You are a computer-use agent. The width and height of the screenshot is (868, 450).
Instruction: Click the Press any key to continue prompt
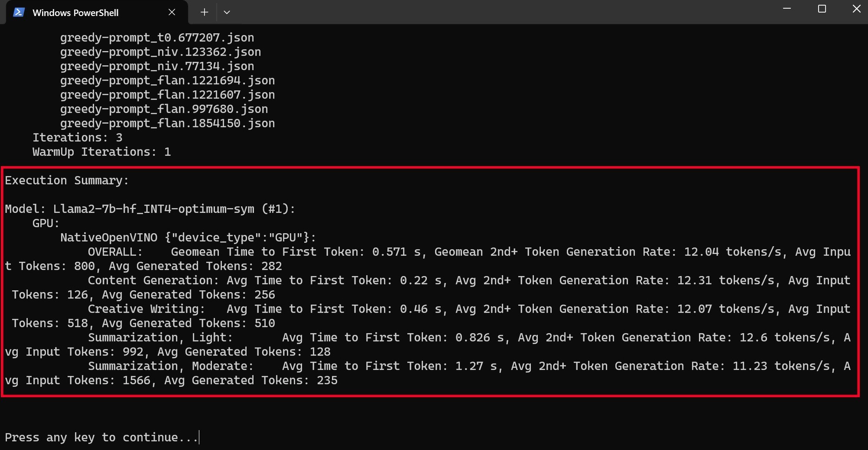pos(101,437)
